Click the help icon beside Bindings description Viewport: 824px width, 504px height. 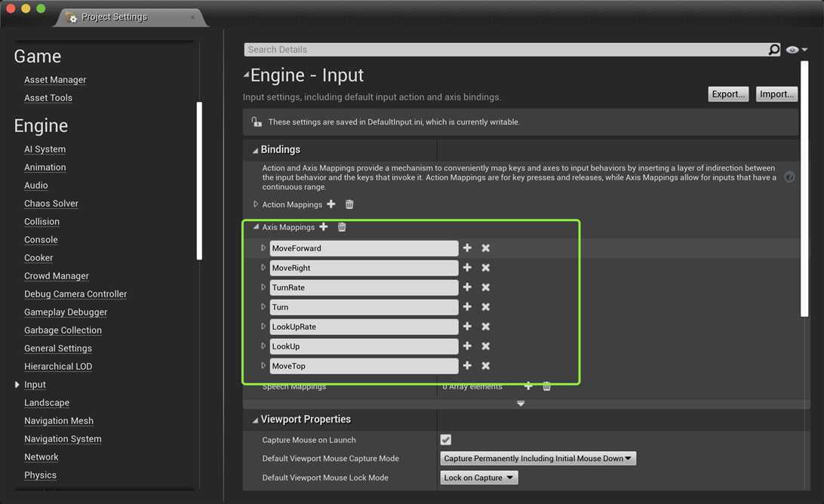coord(789,177)
